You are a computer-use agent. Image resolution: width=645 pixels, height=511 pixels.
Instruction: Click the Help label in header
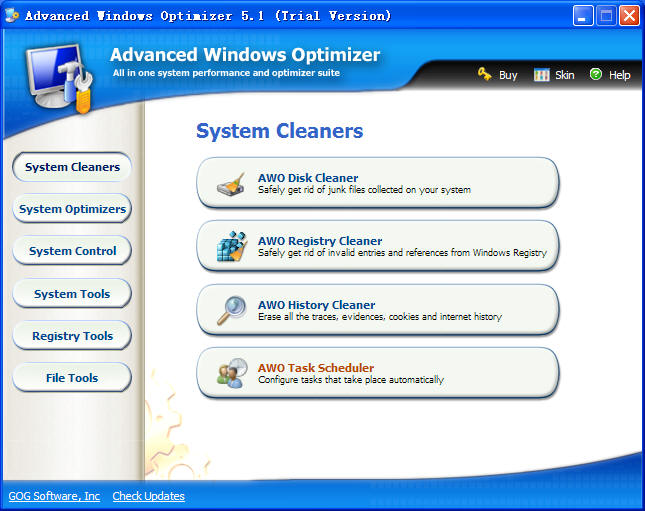(619, 75)
